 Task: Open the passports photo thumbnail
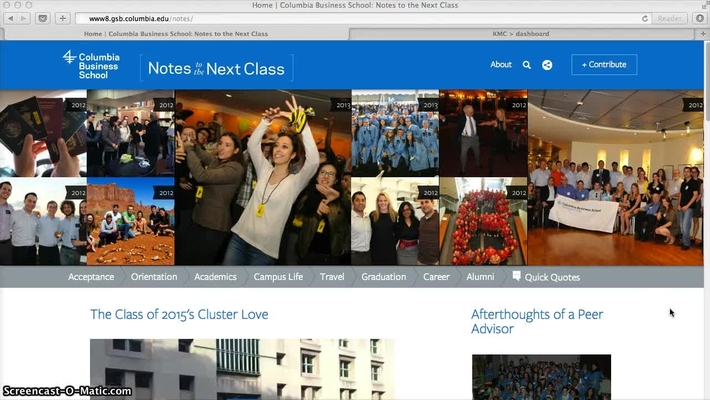tap(43, 133)
